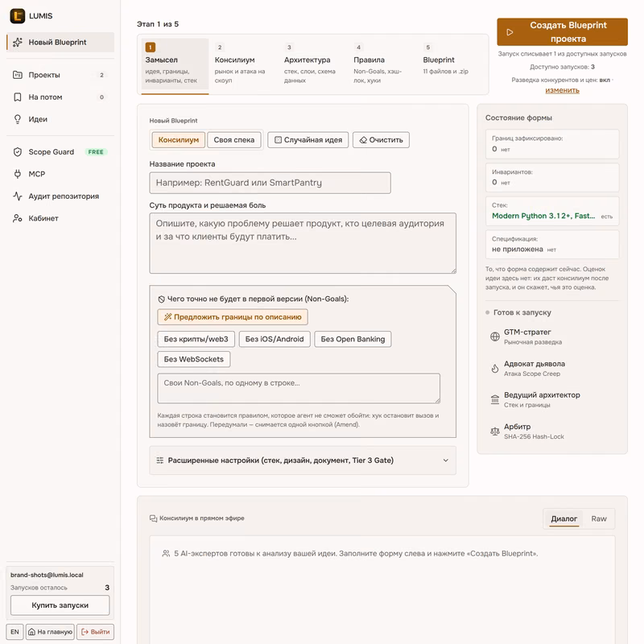Open Аудит репозитория pulse icon
644x644 pixels.
click(17, 196)
